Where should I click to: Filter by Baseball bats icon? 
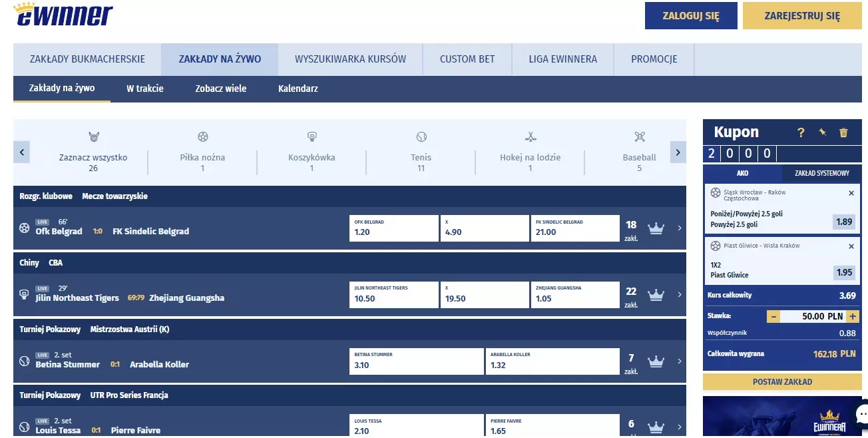click(640, 137)
